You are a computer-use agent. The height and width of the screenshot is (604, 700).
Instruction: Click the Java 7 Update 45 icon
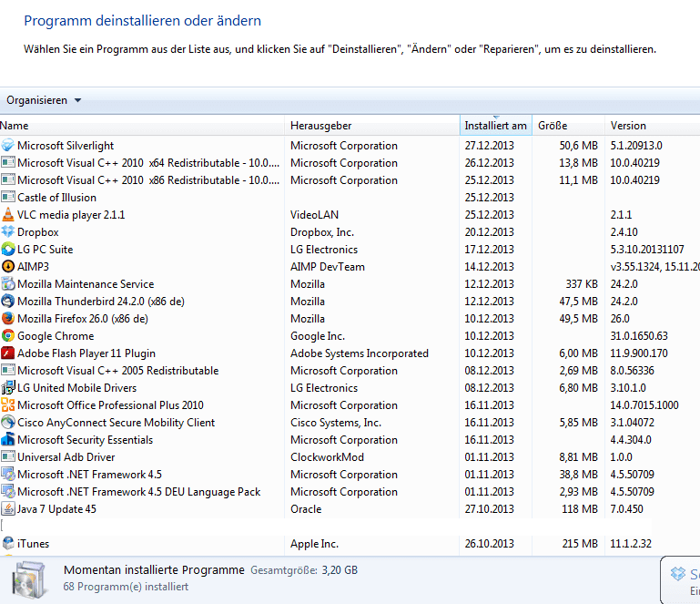coord(8,509)
